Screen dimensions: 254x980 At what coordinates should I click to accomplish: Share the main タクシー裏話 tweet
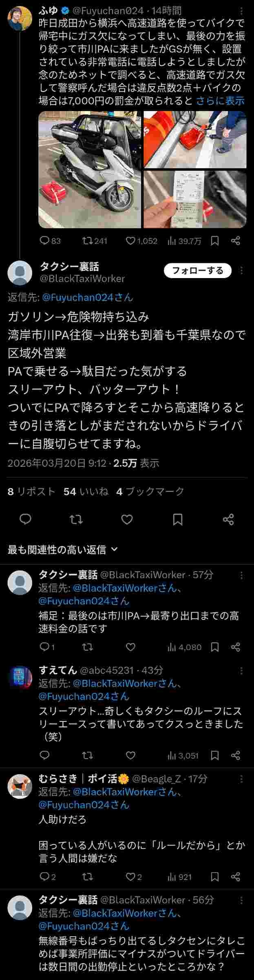pyautogui.click(x=228, y=519)
